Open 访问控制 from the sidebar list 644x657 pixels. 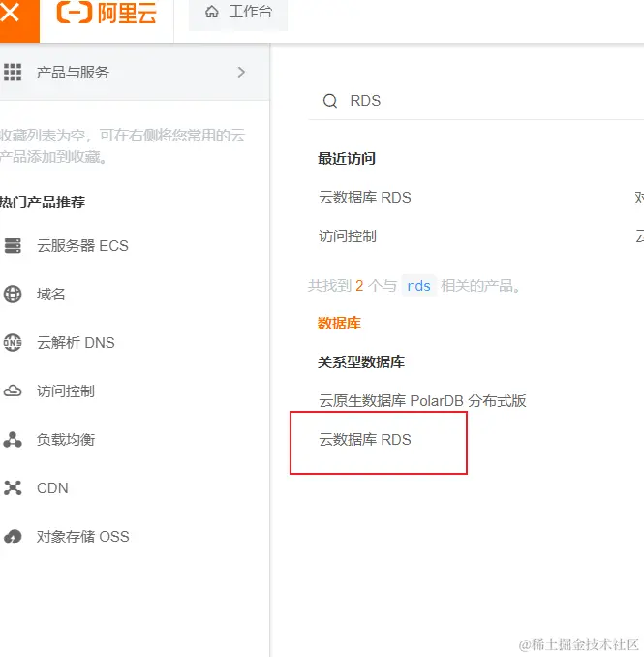coord(65,391)
